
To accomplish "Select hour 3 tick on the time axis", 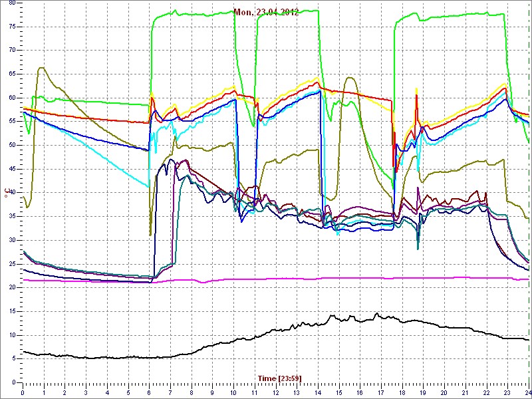I will coord(86,392).
